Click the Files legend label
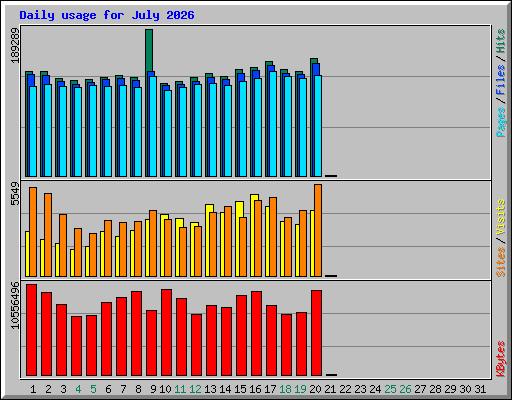Image resolution: width=512 pixels, height=400 pixels. [x=501, y=80]
